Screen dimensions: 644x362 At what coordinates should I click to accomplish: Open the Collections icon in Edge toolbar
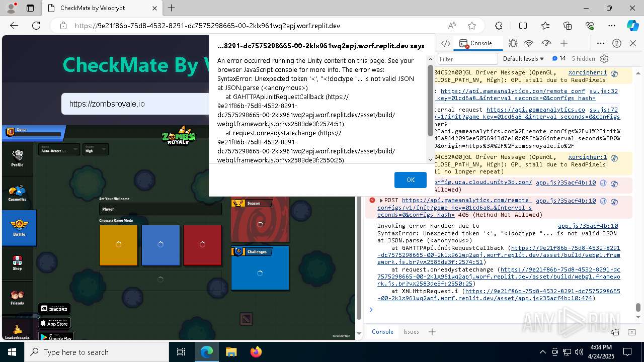[x=568, y=26]
